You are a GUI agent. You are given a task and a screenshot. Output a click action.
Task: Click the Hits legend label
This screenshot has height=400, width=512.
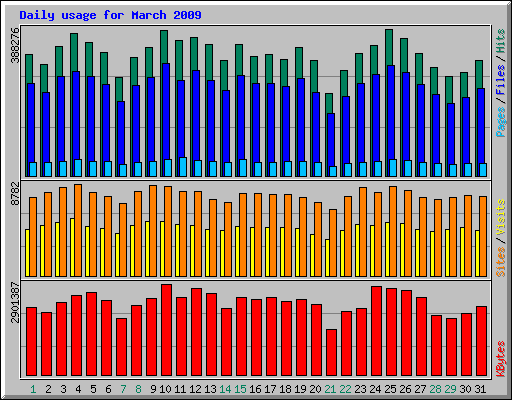pos(501,42)
